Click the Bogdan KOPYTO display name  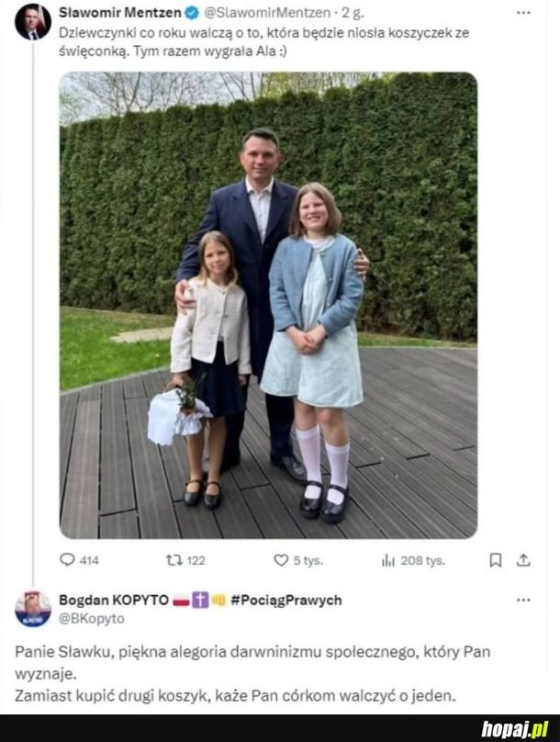coord(114,600)
